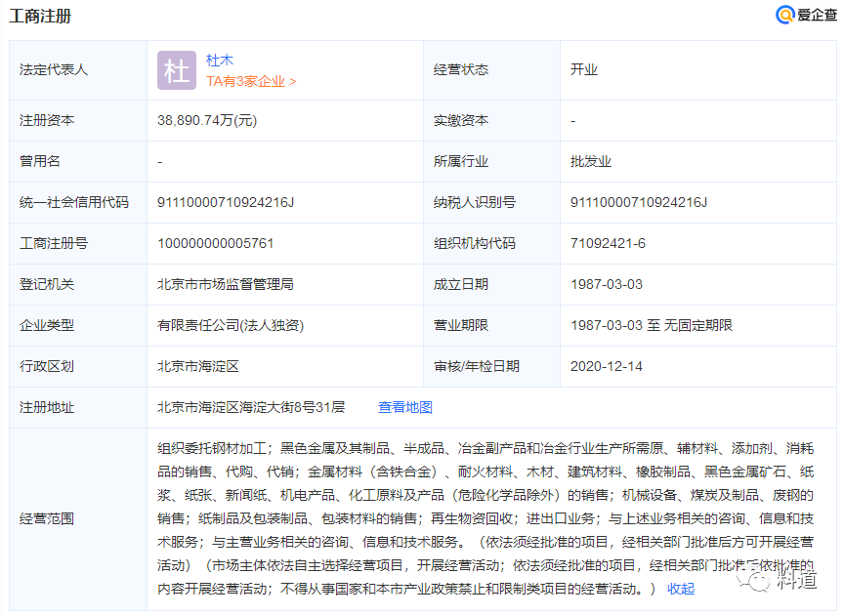This screenshot has height=616, width=844.
Task: Click the 成立日期 value 1987-03-03
Action: tap(607, 284)
